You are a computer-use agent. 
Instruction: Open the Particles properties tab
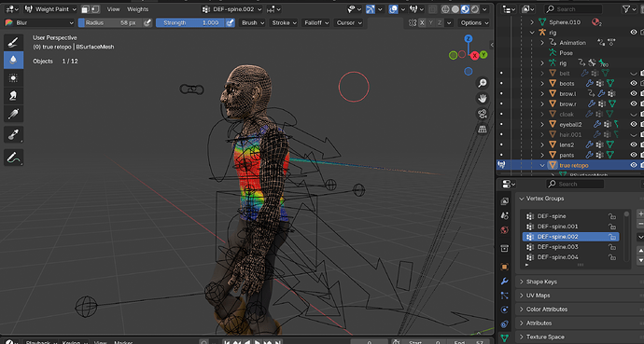(x=505, y=296)
